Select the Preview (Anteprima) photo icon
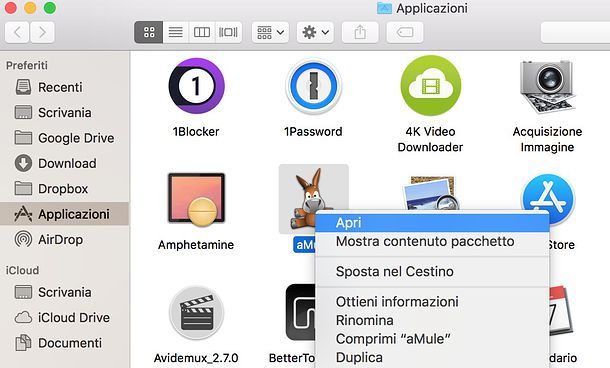The width and height of the screenshot is (610, 368). (x=430, y=193)
